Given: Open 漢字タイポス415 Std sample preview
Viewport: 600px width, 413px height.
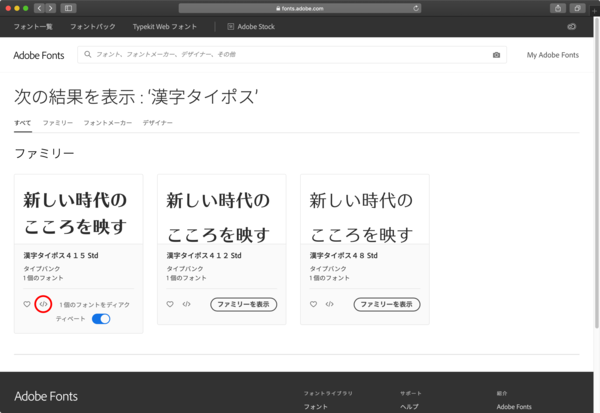Looking at the screenshot, I should pyautogui.click(x=78, y=210).
